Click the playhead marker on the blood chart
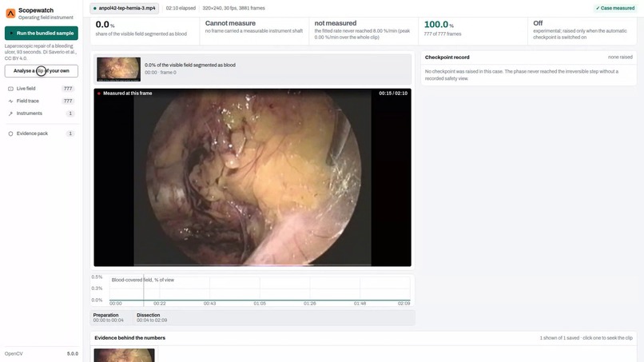Viewport: 644px width, 362px height. (144, 290)
